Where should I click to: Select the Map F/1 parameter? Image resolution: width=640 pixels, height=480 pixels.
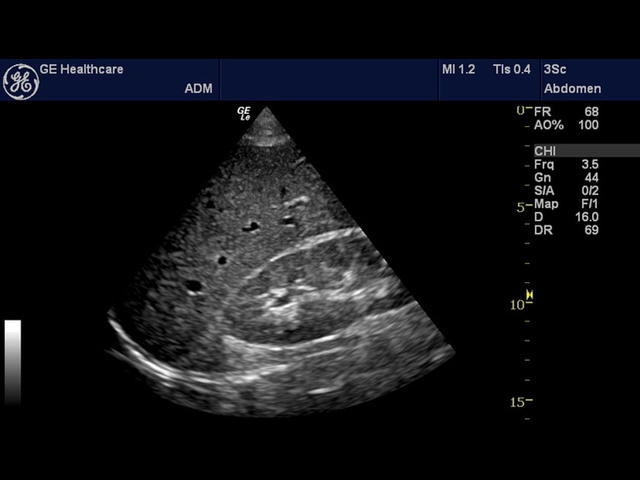pos(566,204)
